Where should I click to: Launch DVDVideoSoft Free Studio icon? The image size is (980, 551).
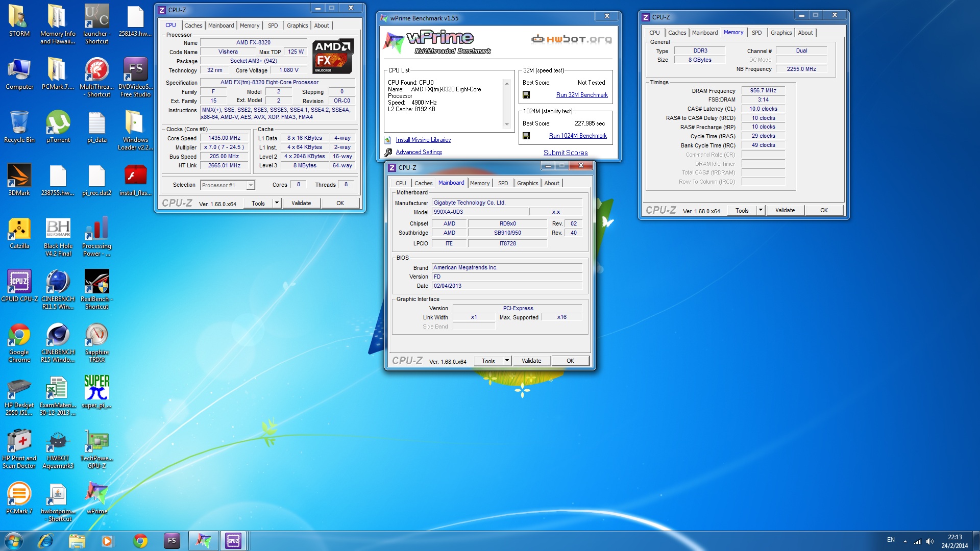[135, 77]
